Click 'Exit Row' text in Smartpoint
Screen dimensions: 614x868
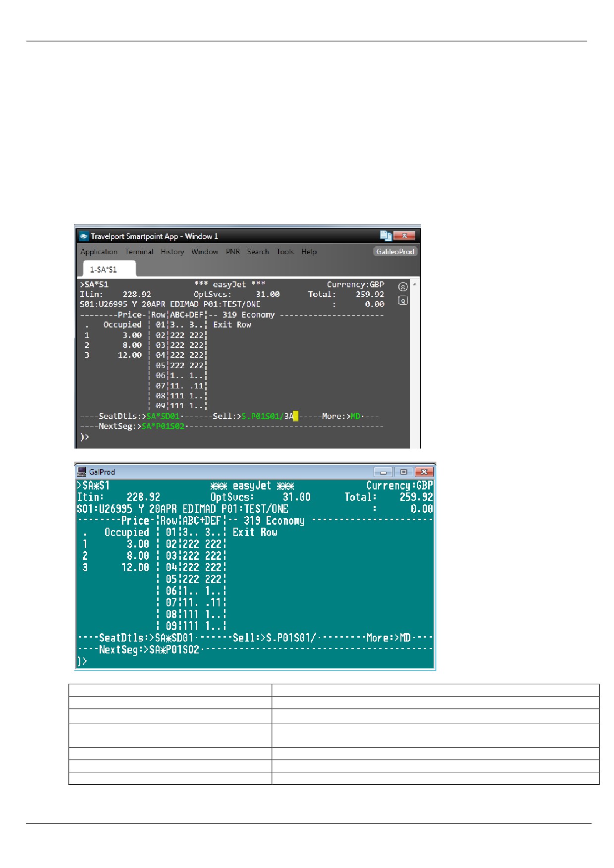(232, 325)
